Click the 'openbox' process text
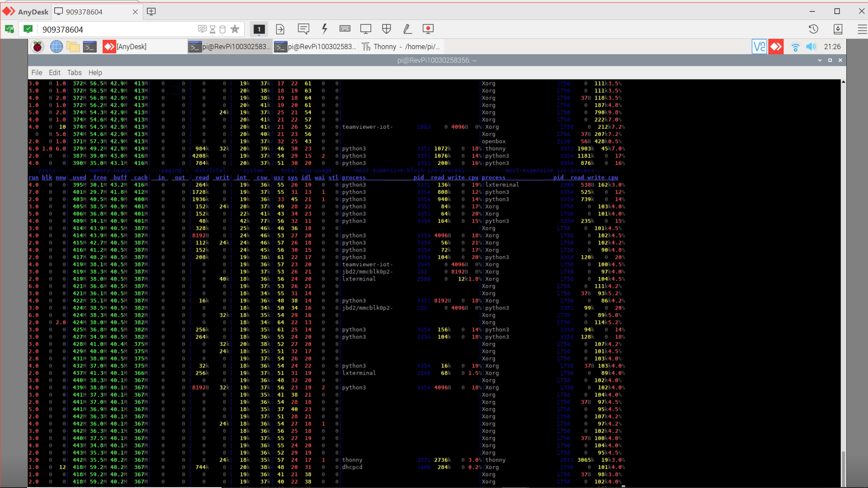This screenshot has height=488, width=868. pos(494,141)
